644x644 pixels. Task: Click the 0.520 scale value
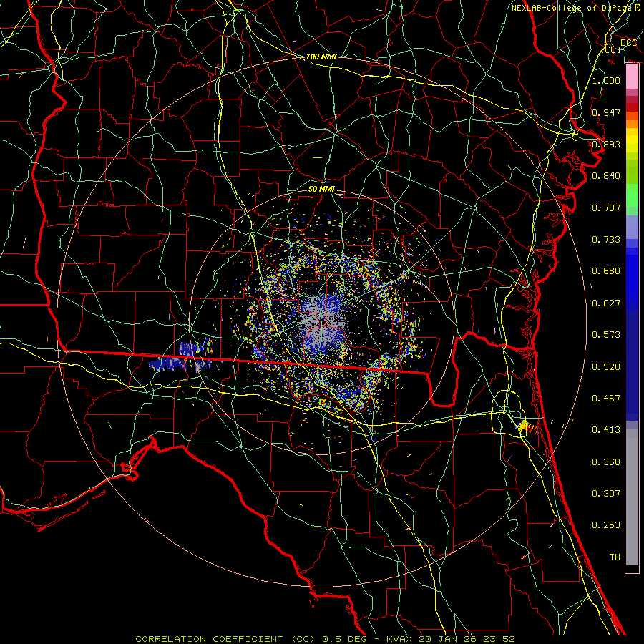[606, 367]
